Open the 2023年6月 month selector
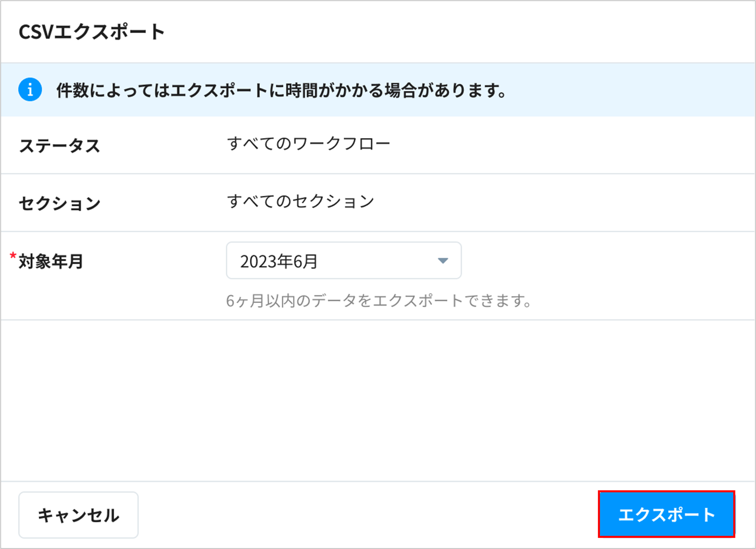Screen dimensions: 756x549 click(x=331, y=261)
